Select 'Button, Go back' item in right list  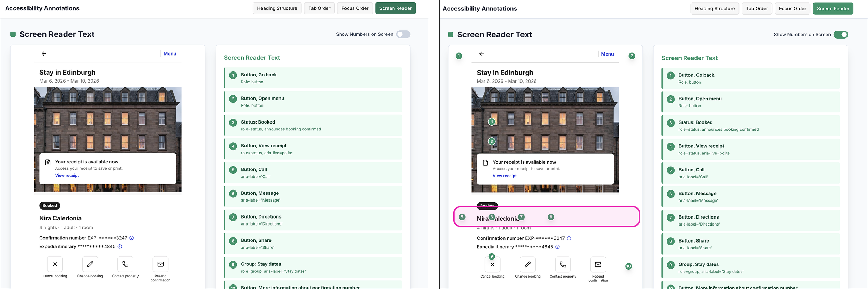751,78
